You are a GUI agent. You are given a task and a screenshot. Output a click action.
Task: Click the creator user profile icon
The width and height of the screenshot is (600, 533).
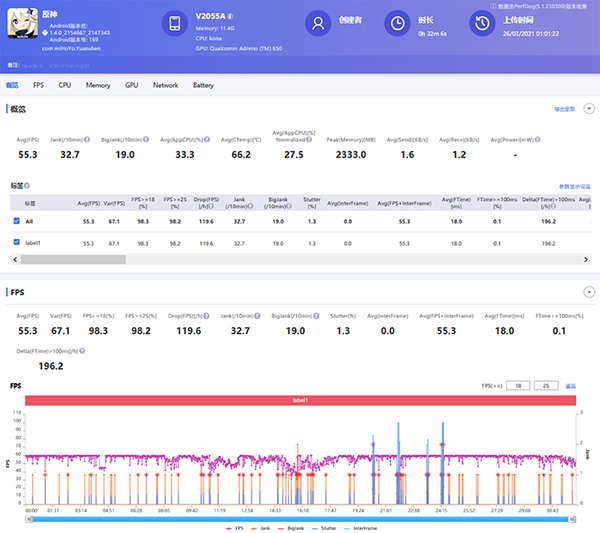[x=318, y=24]
